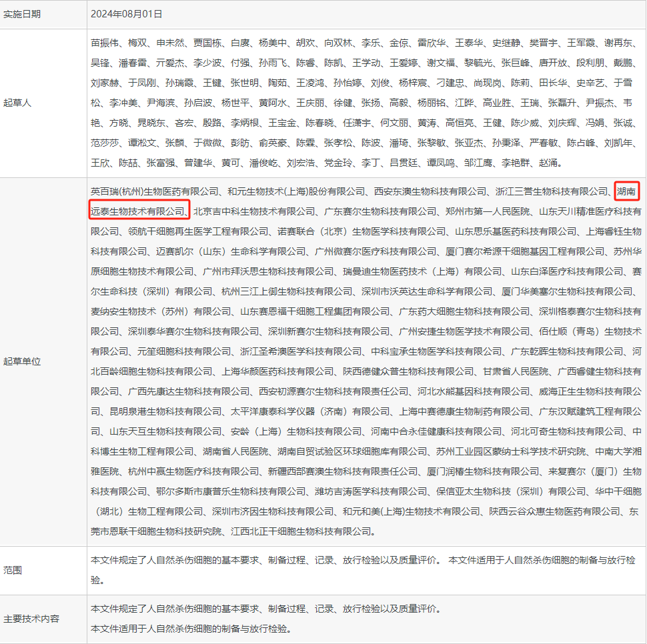Viewport: 647px width, 644px height.
Task: Click the 实施日期 row label
Action: pos(22,14)
